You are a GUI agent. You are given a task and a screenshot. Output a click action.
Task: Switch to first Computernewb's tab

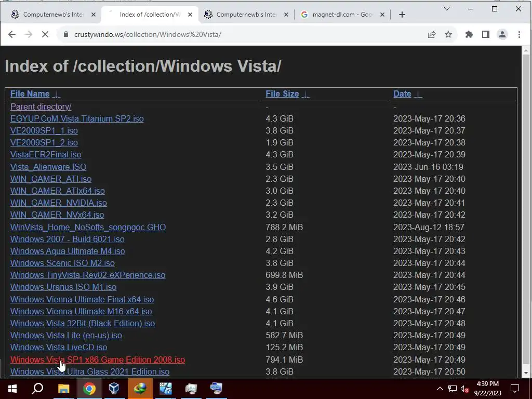[x=52, y=15]
